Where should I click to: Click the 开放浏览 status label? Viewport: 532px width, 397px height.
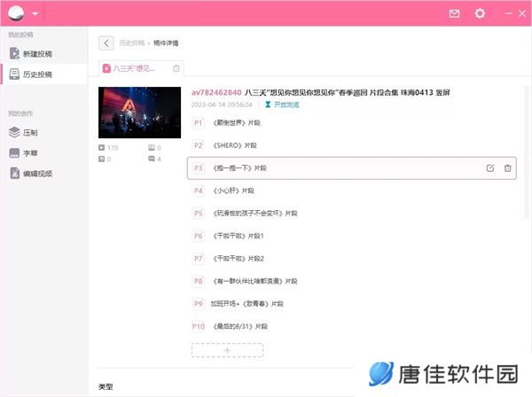(x=286, y=105)
